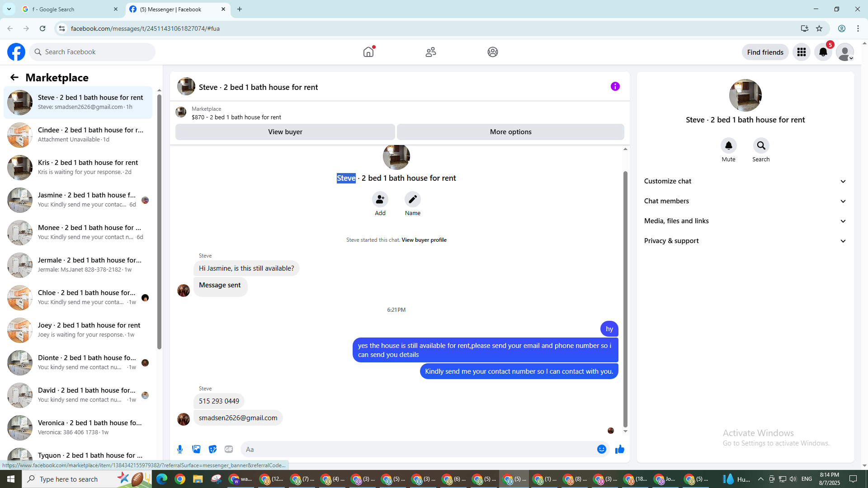Open Microsoft Edge from taskbar
Viewport: 868px width, 488px height.
(162, 479)
